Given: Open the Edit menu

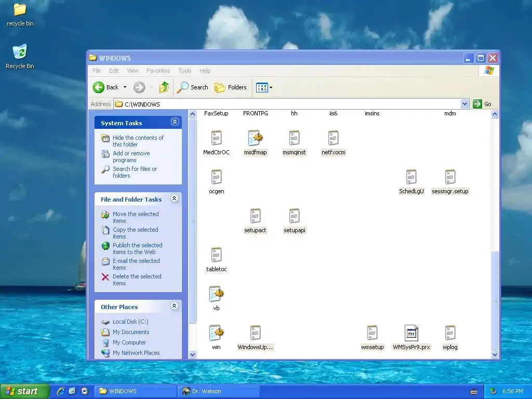Looking at the screenshot, I should 114,71.
